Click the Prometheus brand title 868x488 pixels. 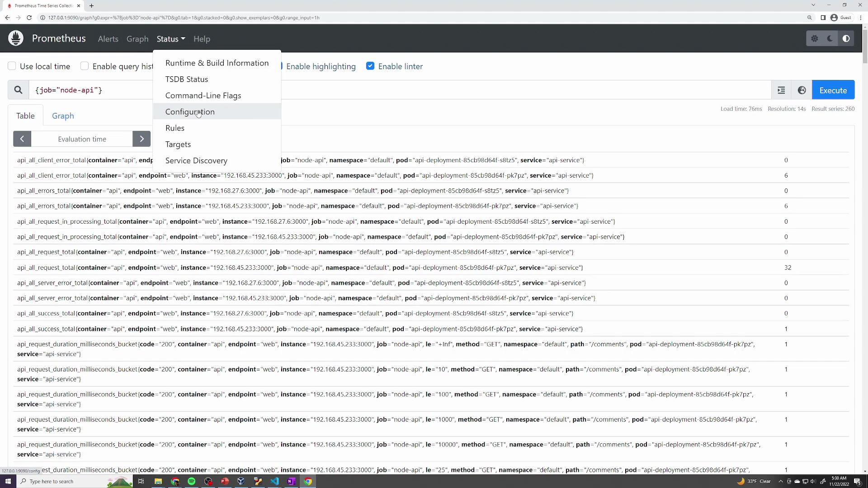coord(59,38)
